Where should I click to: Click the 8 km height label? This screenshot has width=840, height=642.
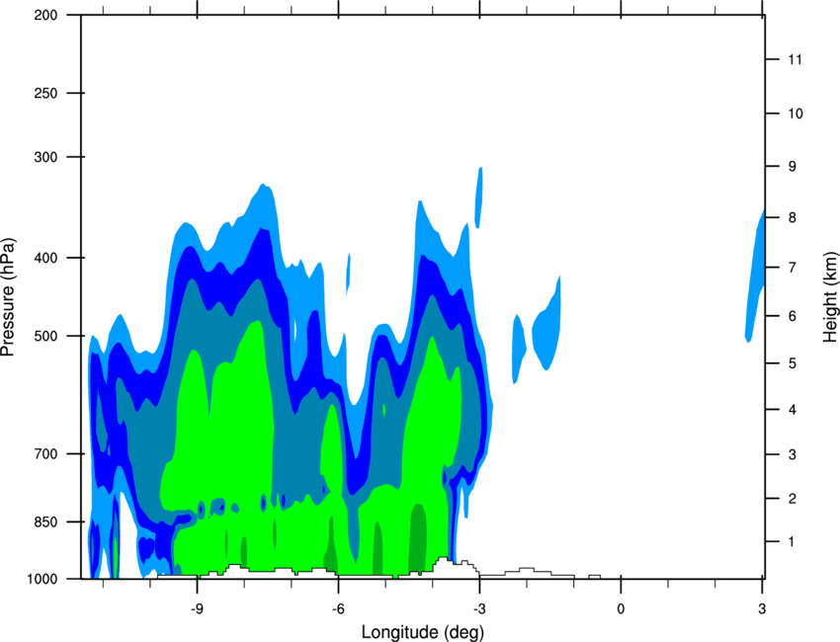pos(792,217)
